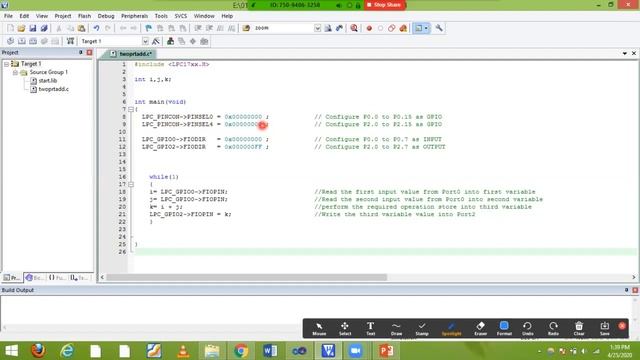Image resolution: width=640 pixels, height=360 pixels.
Task: Click the Open file folder icon
Action: pyautogui.click(x=21, y=28)
